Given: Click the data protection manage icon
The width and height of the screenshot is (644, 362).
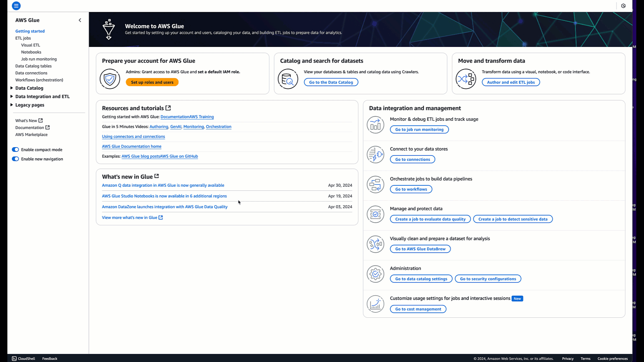Looking at the screenshot, I should click(x=376, y=215).
